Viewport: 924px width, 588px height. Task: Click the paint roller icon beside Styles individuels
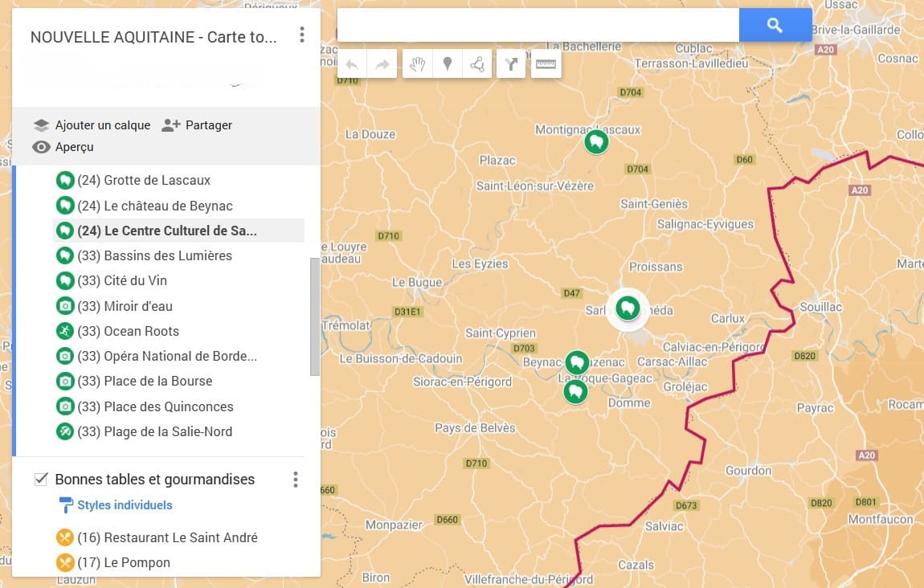65,505
